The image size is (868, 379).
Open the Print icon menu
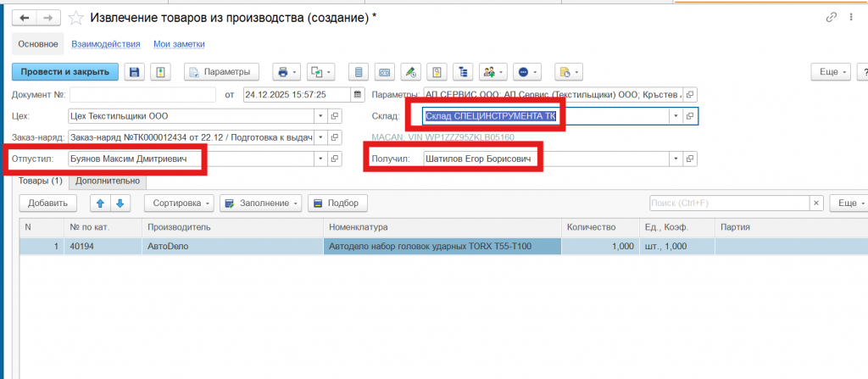[287, 72]
